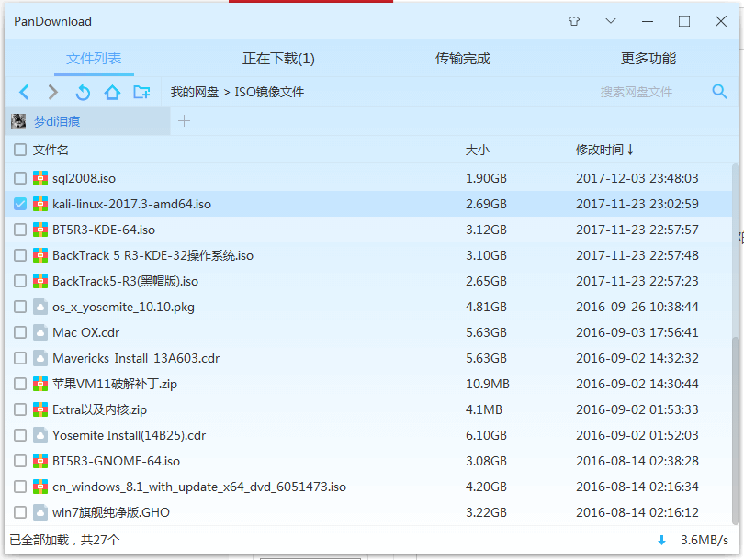Click the date 2016-09-26 10:38:44
Viewport: 744px width, 560px height.
pos(637,307)
